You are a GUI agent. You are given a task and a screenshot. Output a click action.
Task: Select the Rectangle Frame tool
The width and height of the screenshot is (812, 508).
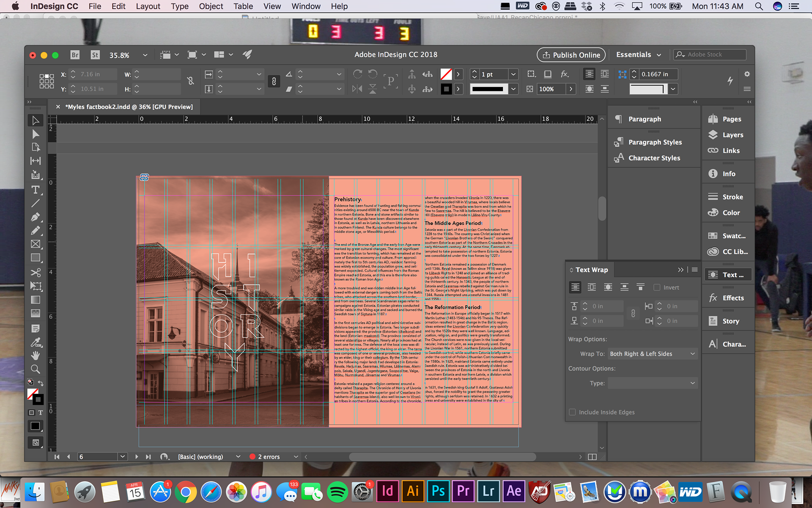(36, 244)
